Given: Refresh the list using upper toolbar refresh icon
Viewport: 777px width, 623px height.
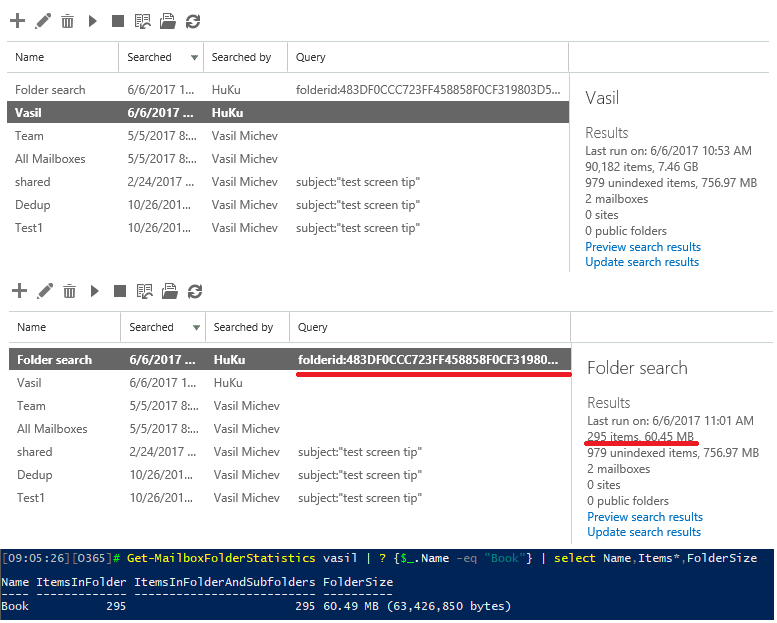Looking at the screenshot, I should (193, 21).
